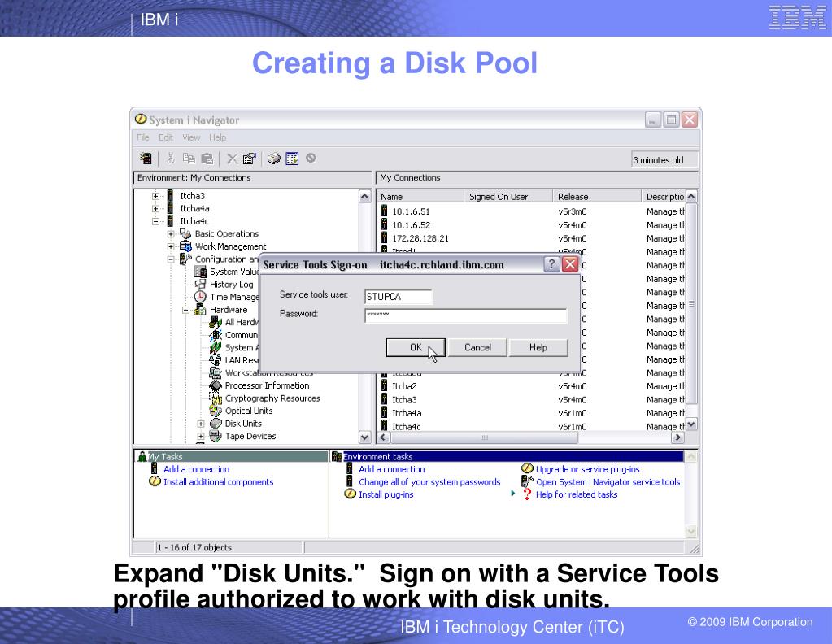Click the Password field
This screenshot has height=644, width=832.
[465, 315]
